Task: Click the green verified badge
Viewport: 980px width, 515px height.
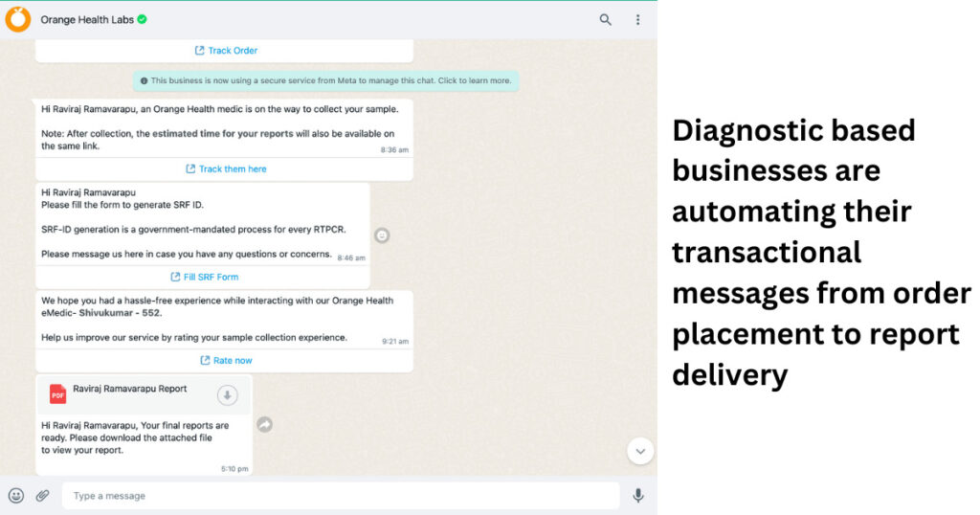Action: [143, 19]
